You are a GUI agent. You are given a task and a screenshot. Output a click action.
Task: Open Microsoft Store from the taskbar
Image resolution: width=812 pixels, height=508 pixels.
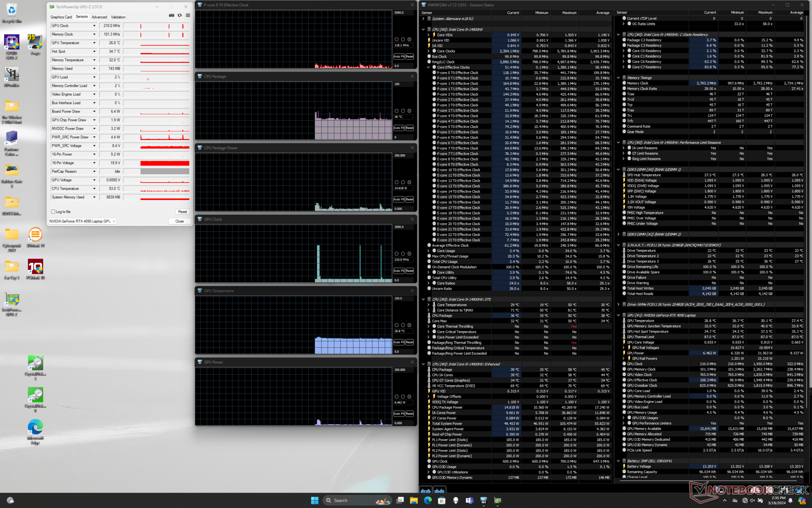pos(442,500)
